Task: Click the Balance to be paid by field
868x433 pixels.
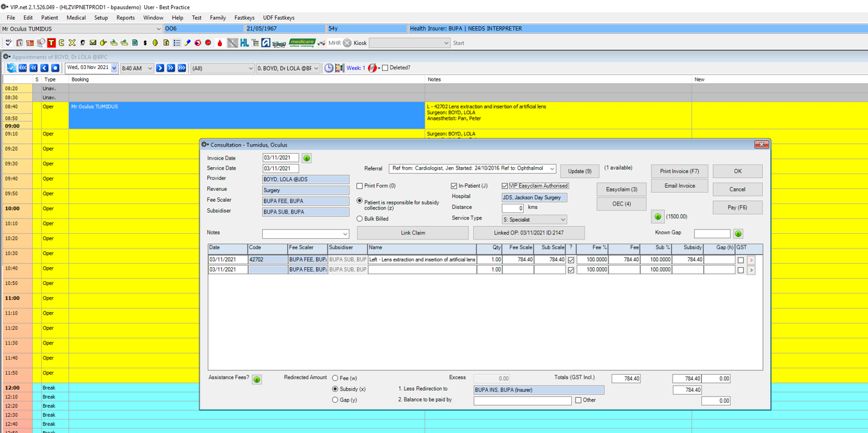Action: (522, 400)
